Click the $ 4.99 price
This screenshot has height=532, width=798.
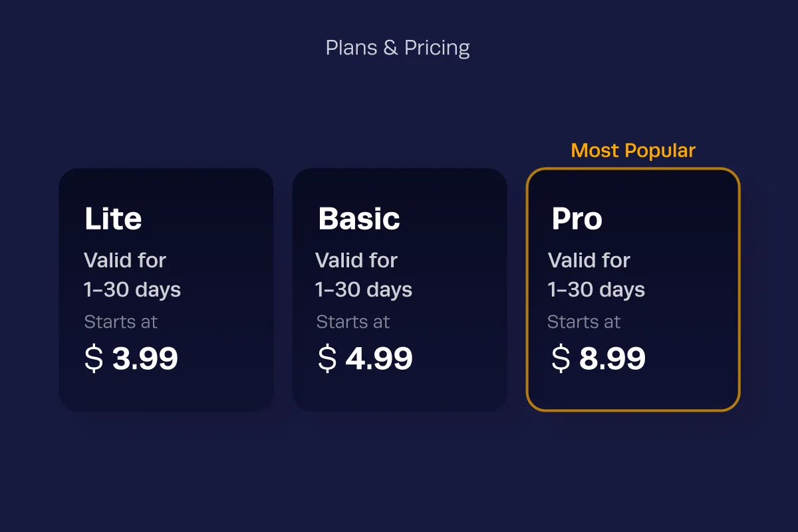click(x=365, y=359)
